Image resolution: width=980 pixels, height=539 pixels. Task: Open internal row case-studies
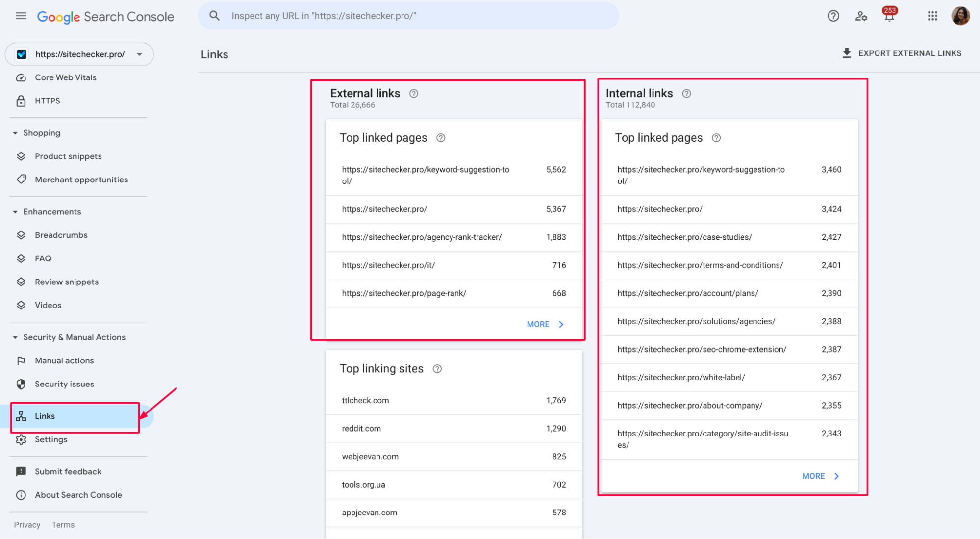(x=729, y=237)
